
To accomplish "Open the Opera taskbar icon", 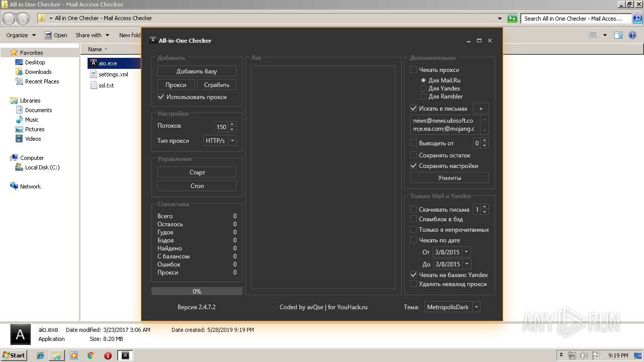I will click(108, 355).
